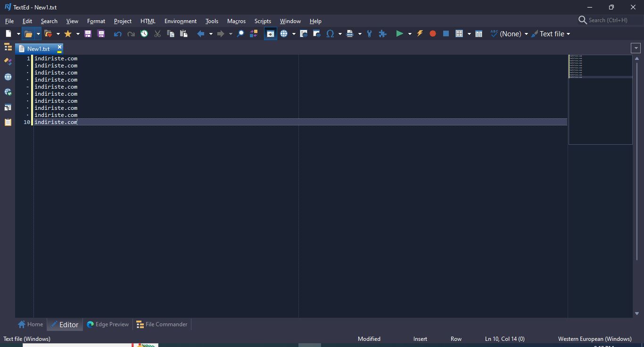644x347 pixels.
Task: Open plugins with the puzzle piece icon
Action: pyautogui.click(x=383, y=33)
